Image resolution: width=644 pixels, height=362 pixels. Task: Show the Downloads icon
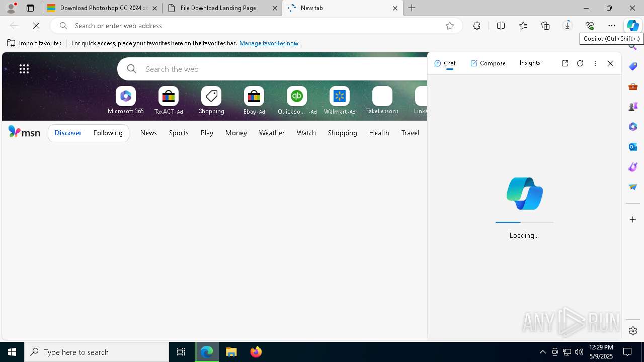568,26
